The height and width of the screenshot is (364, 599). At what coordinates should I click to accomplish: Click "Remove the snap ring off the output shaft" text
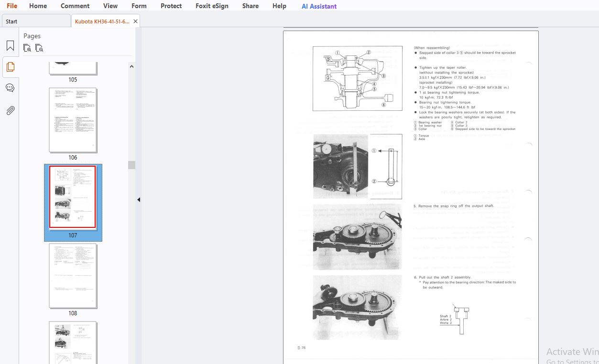pyautogui.click(x=456, y=206)
